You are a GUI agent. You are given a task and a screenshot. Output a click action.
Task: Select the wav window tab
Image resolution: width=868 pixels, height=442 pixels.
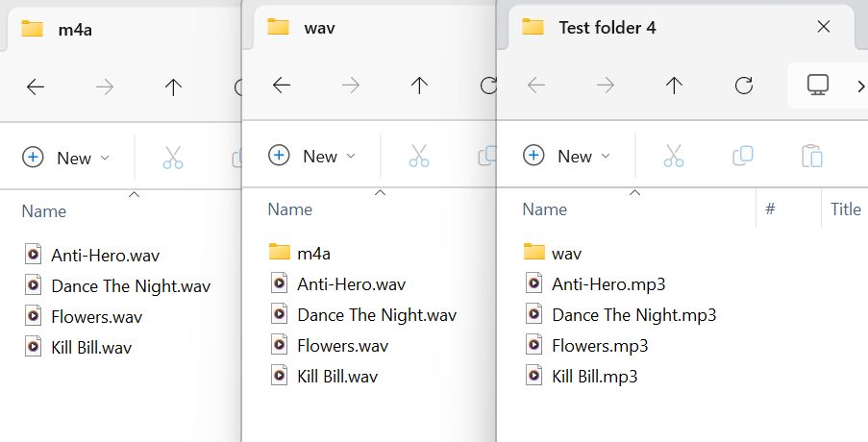point(319,27)
